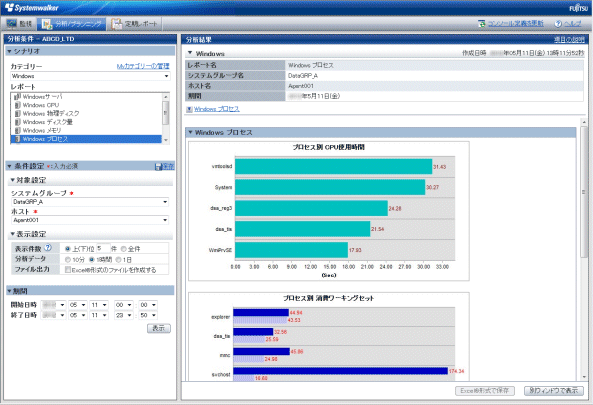Open the 開始日時 month dropdown
This screenshot has width=593, height=405.
[x=78, y=305]
